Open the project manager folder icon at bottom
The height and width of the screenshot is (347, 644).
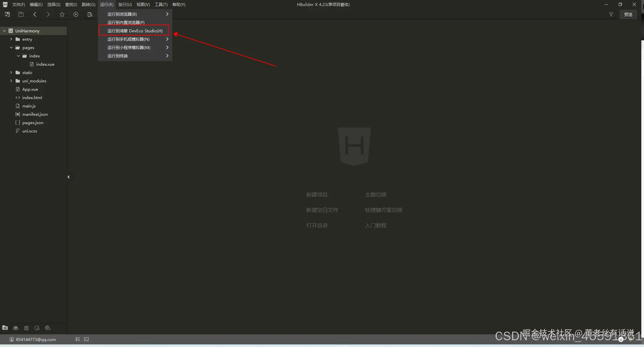click(x=5, y=328)
